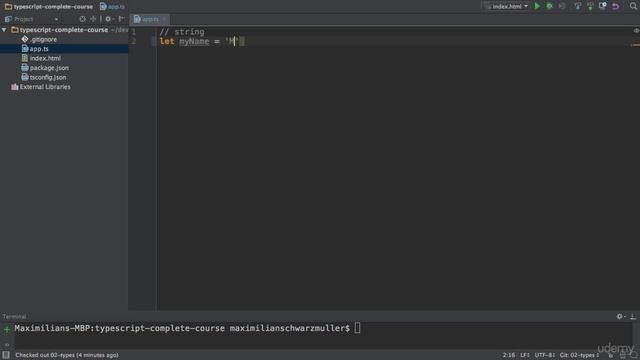Click the 'let' keyword in line 2
The image size is (640, 360).
167,41
